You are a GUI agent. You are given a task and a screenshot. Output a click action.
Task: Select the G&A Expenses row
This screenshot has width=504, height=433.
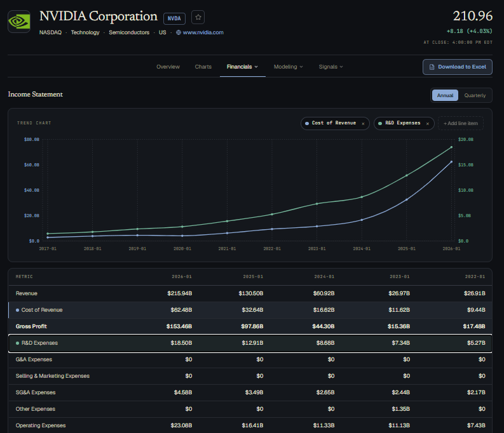point(250,359)
